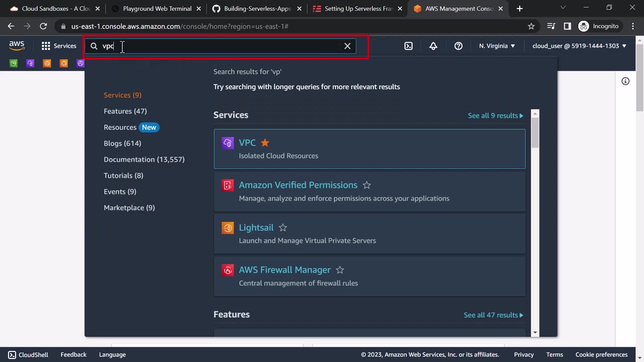The width and height of the screenshot is (644, 362).
Task: Open the browser reading list icon
Action: coord(551,26)
